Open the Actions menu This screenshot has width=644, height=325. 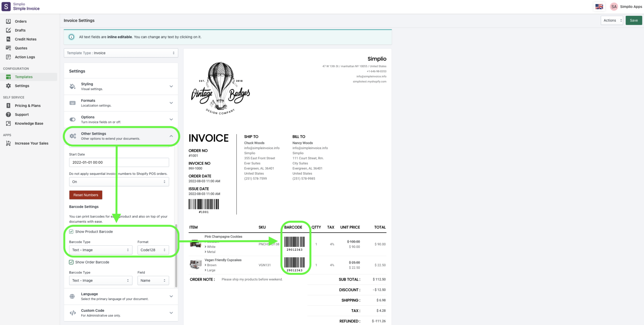click(611, 20)
